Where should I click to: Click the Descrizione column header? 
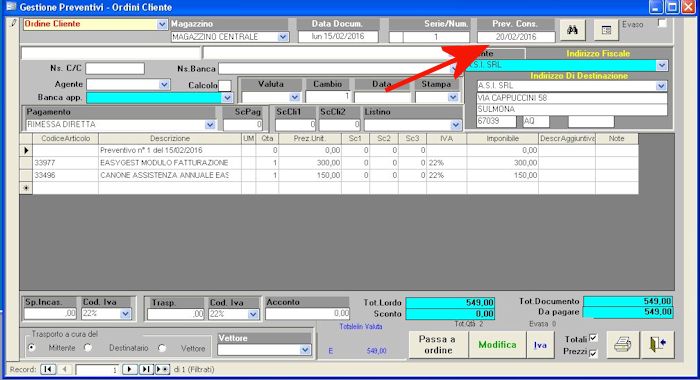tap(170, 139)
